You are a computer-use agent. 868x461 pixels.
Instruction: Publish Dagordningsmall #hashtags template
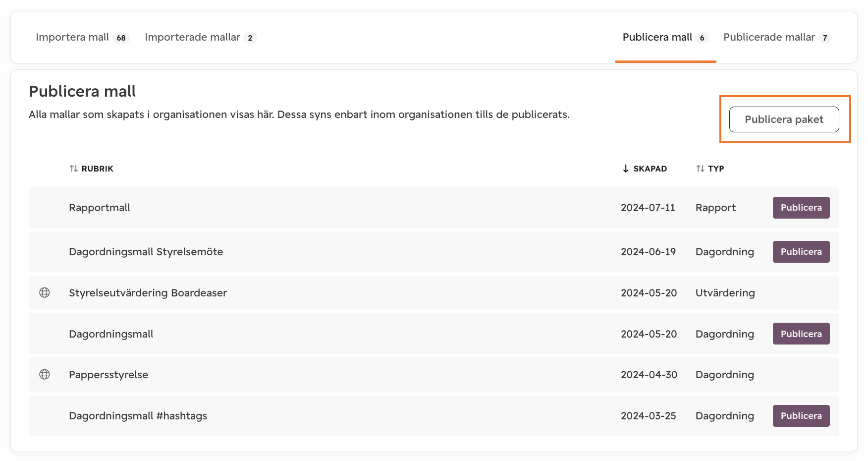[x=801, y=416]
